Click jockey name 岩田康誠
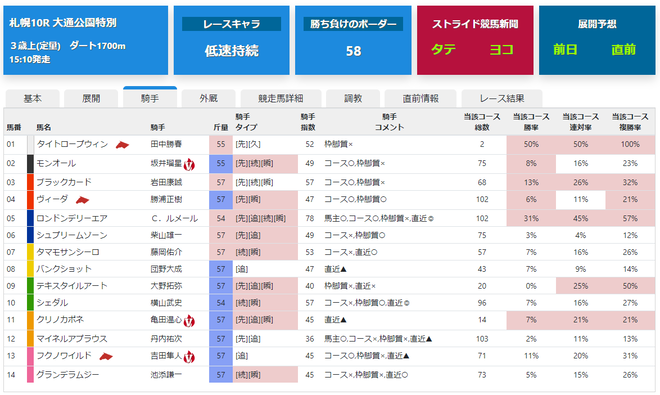 coord(166,182)
